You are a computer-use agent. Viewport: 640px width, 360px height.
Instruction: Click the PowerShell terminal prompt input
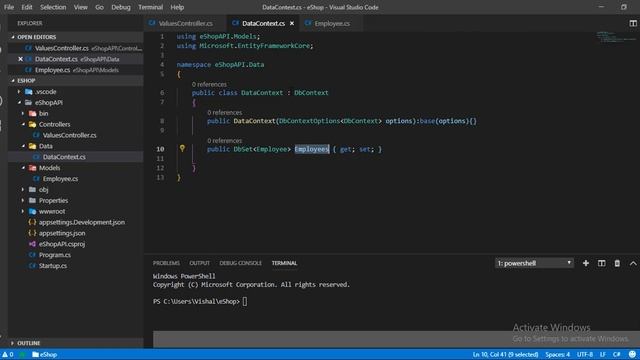click(x=244, y=302)
